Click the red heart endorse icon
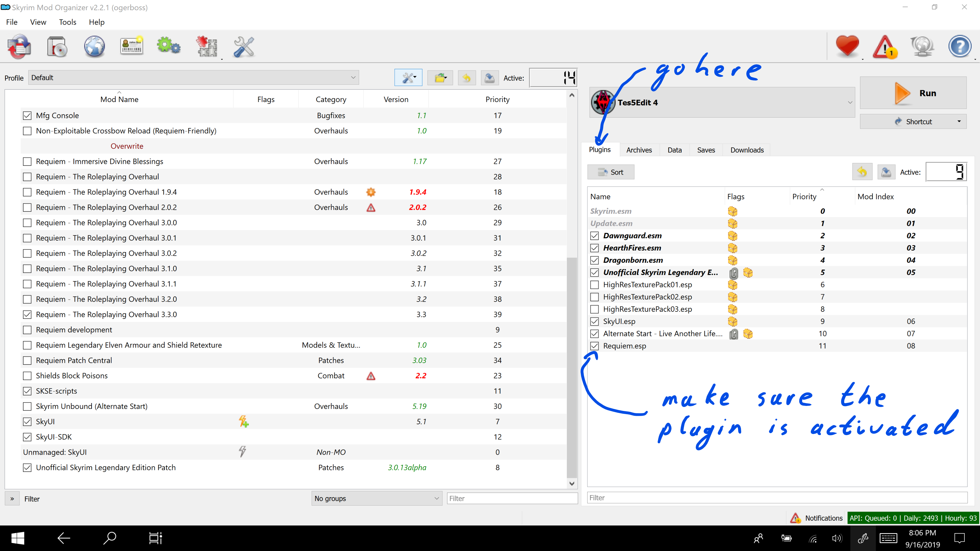 (x=848, y=46)
